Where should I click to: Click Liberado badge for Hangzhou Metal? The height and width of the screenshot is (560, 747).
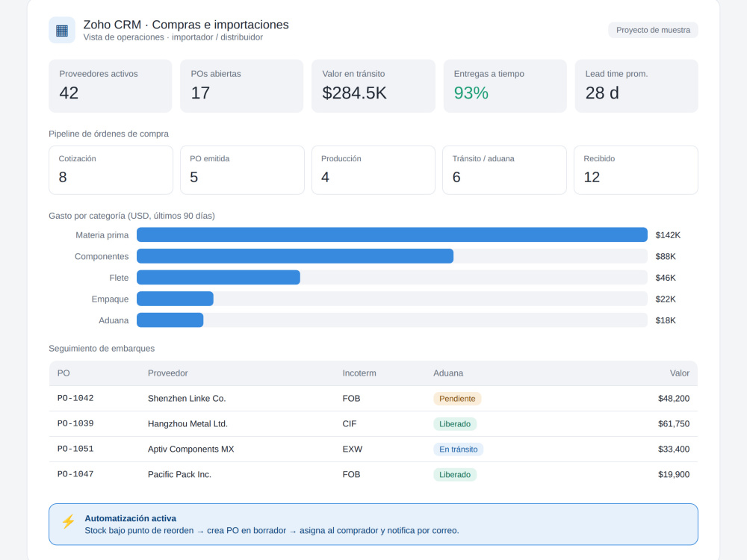click(455, 424)
